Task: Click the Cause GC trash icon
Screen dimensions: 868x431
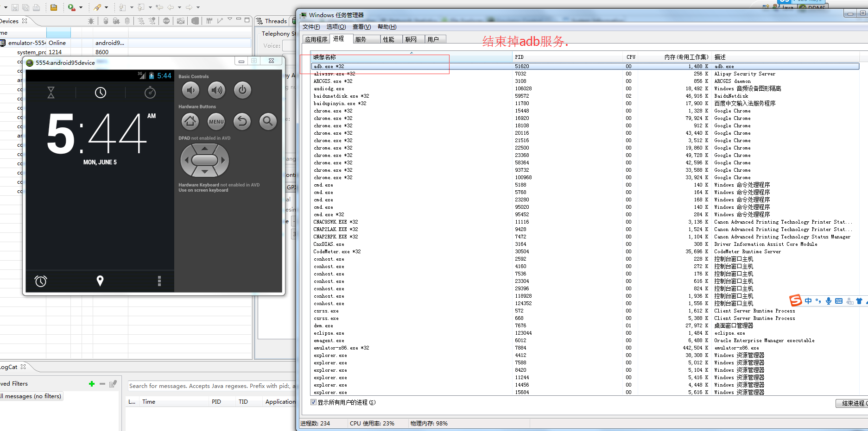Action: tap(127, 21)
